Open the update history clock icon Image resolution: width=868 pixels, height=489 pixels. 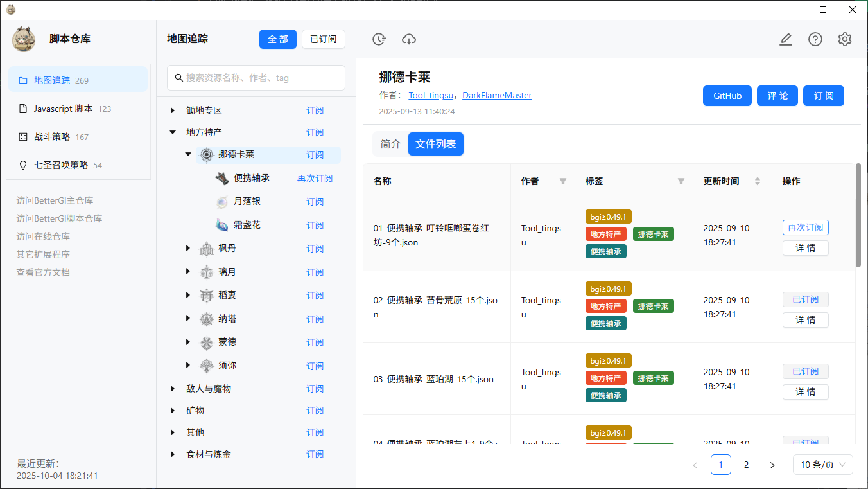click(379, 39)
